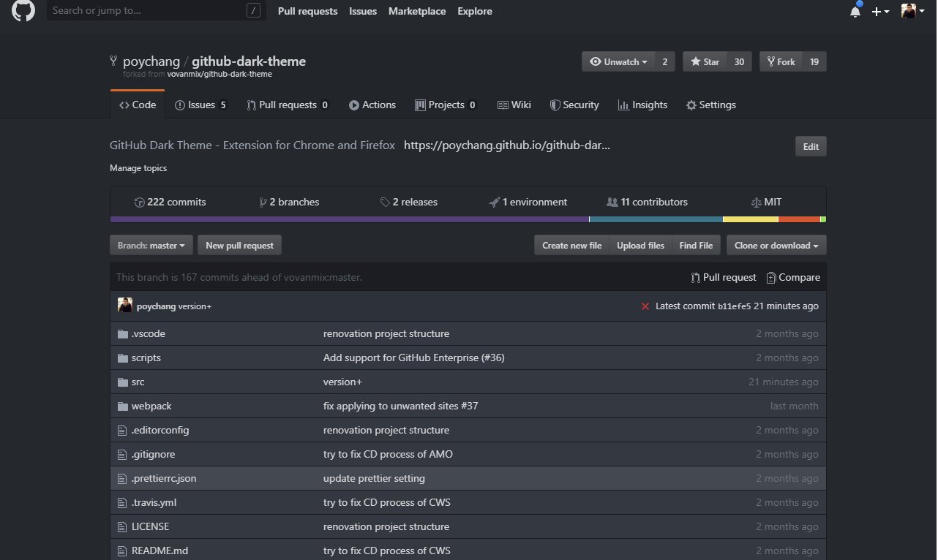
Task: Select the Code tab
Action: click(x=138, y=105)
